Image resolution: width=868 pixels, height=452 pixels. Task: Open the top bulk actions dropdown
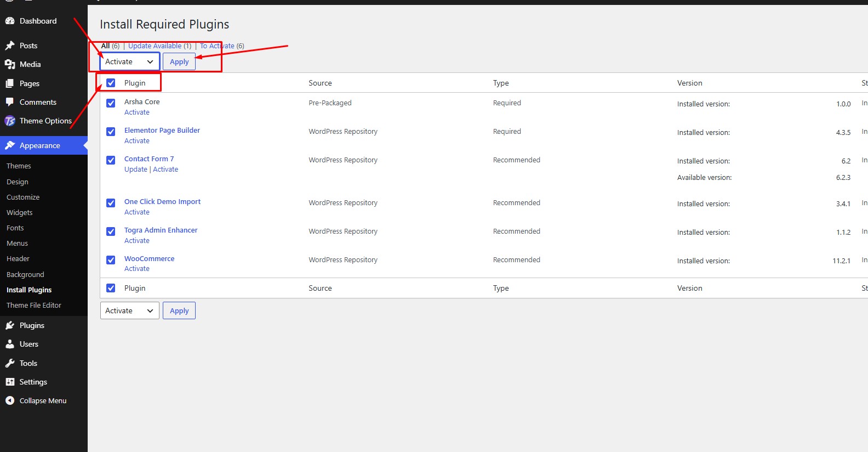[x=130, y=61]
